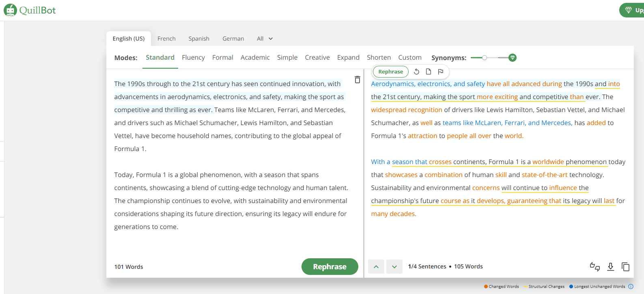This screenshot has width=644, height=294.
Task: Adjust the Synonyms slider handle
Action: [x=485, y=58]
